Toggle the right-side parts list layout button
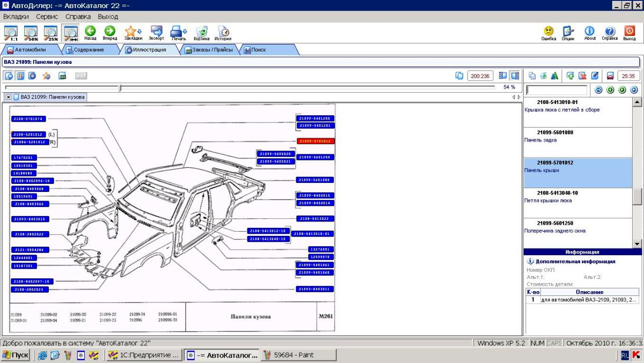Screen dimensions: 644x363 (x=515, y=76)
